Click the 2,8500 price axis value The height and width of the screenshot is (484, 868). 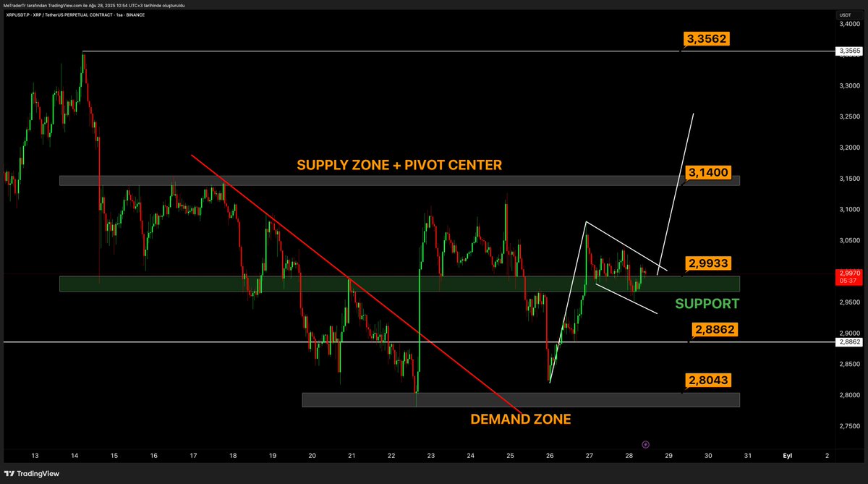(x=848, y=364)
